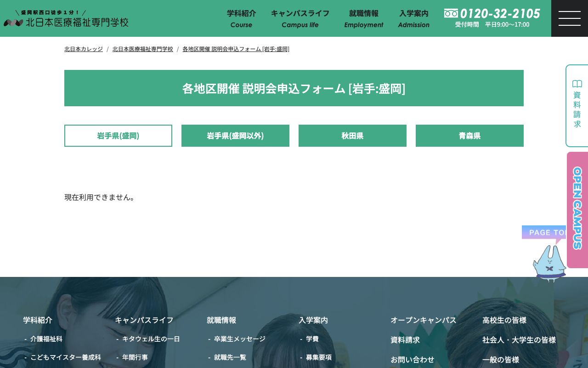Image resolution: width=588 pixels, height=368 pixels.
Task: Open the hamburger menu in the top corner
Action: coord(570,18)
